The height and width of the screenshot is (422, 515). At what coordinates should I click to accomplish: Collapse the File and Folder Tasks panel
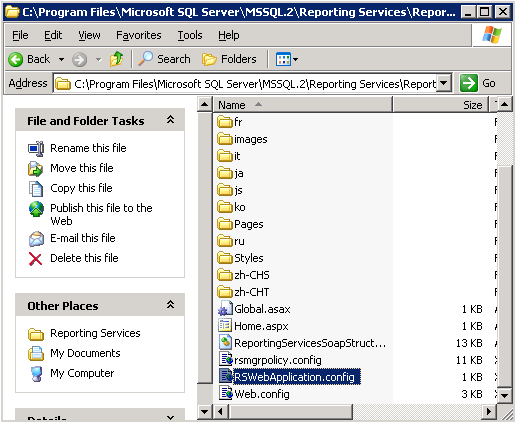pyautogui.click(x=170, y=120)
